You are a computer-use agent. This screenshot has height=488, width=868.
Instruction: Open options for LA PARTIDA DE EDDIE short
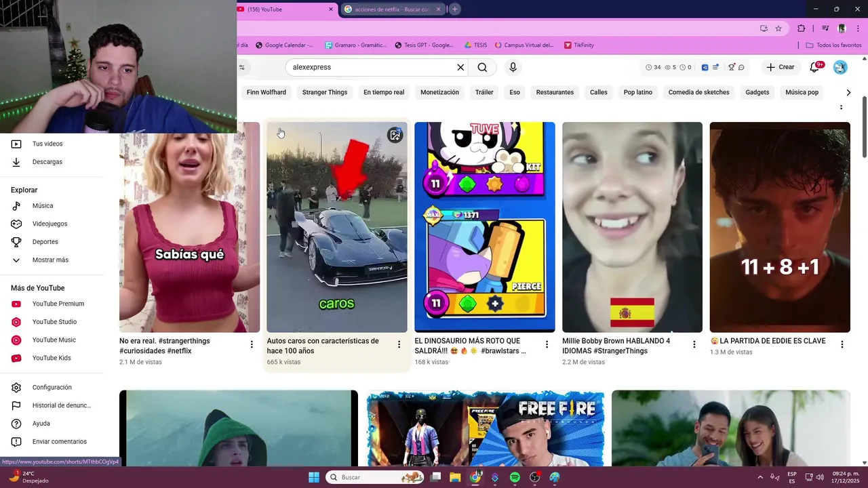(842, 344)
